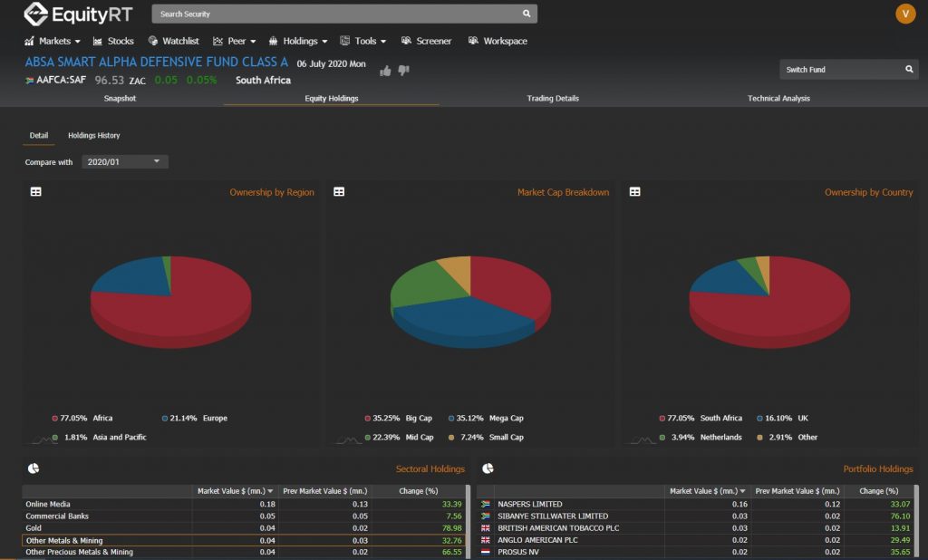Sort Portfolio Holdings by Market Value column
The image size is (928, 560).
click(x=707, y=491)
